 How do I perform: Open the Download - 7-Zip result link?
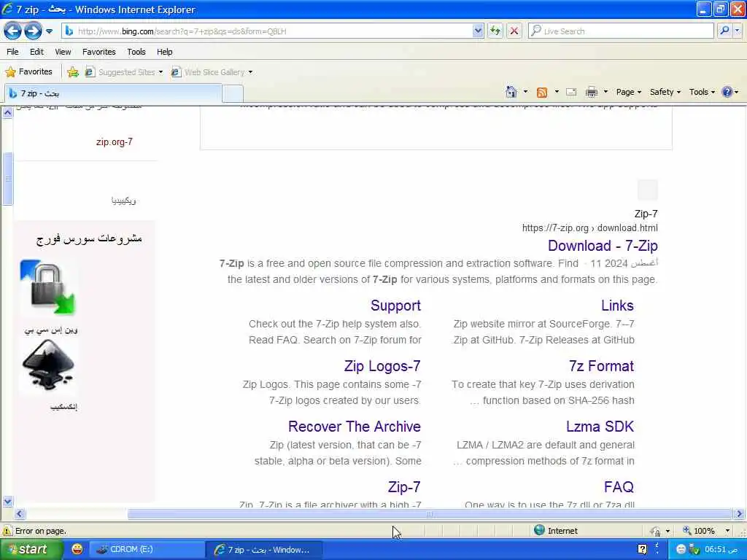pyautogui.click(x=603, y=246)
